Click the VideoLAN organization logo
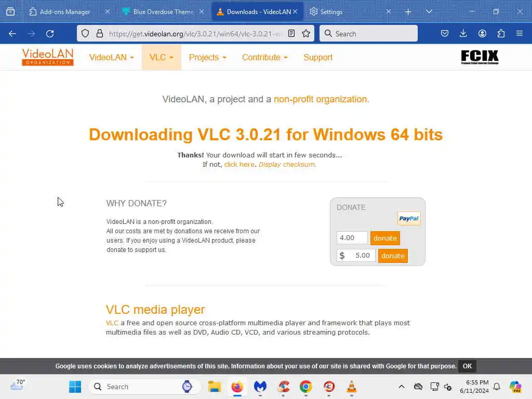The image size is (532, 399). pos(47,57)
